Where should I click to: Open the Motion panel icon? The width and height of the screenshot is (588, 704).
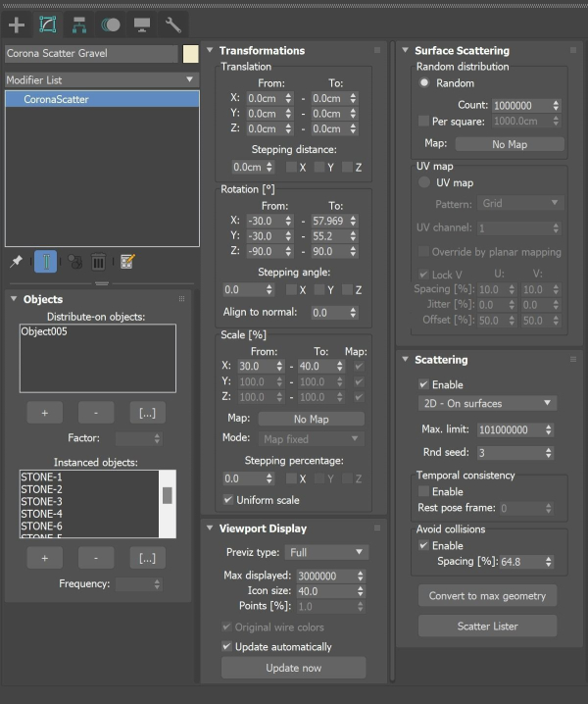pyautogui.click(x=111, y=25)
